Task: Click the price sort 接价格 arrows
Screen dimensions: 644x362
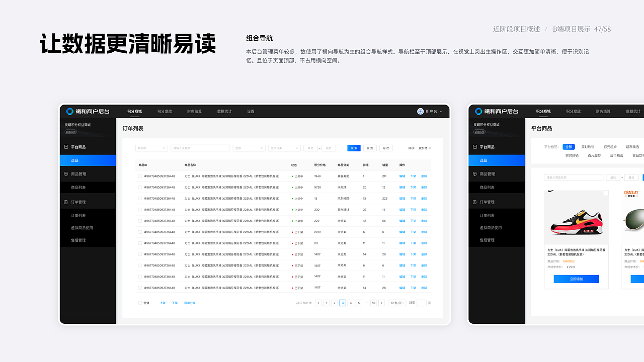Action: (x=430, y=148)
